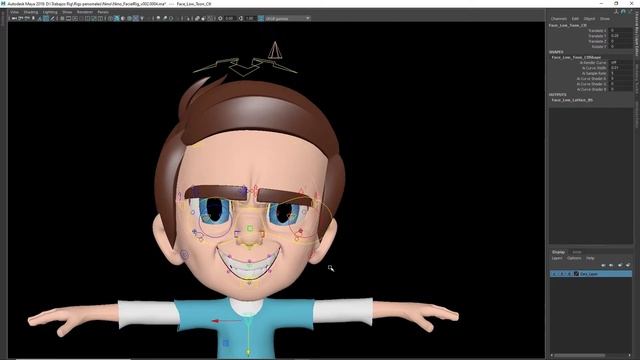The width and height of the screenshot is (640, 360).
Task: Click the gamma reset icon
Action: coord(241,18)
